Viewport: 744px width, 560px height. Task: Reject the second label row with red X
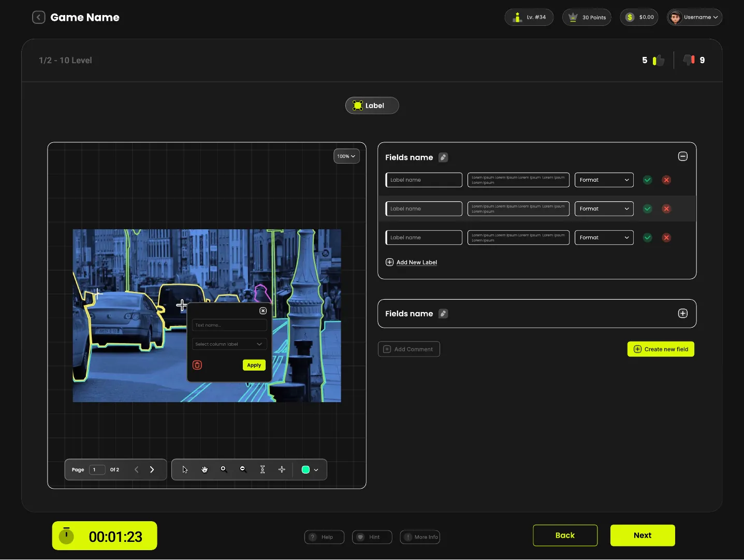point(667,209)
